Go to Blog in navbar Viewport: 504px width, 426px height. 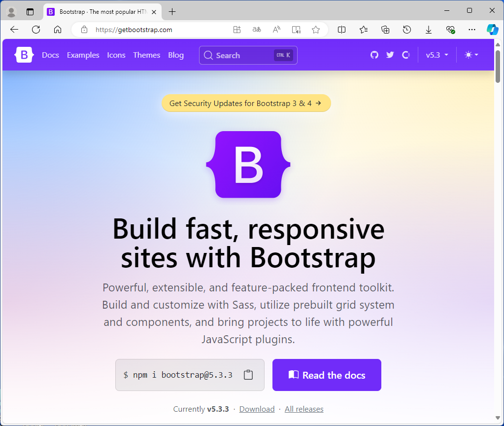point(176,55)
